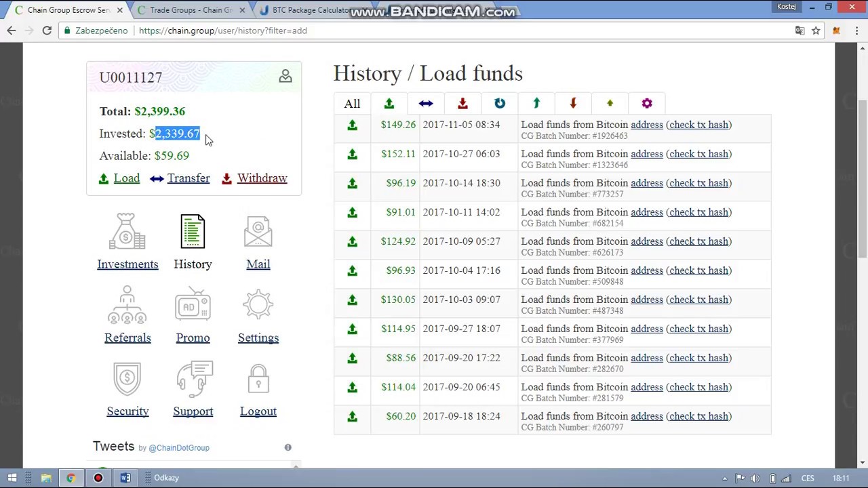Open address link for $124.92 load
This screenshot has height=488, width=868.
tap(647, 241)
